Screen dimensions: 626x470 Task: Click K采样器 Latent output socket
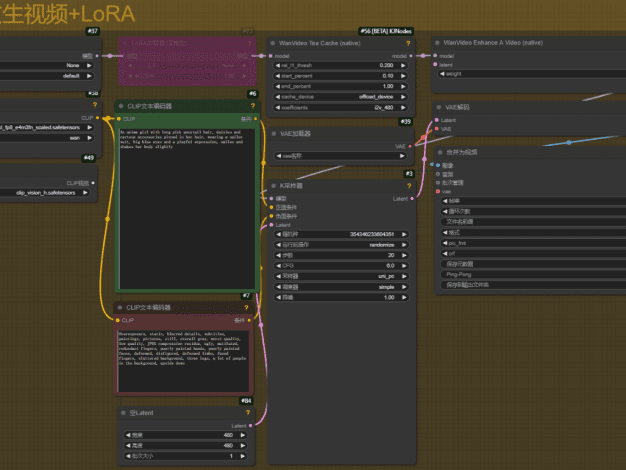coord(412,198)
